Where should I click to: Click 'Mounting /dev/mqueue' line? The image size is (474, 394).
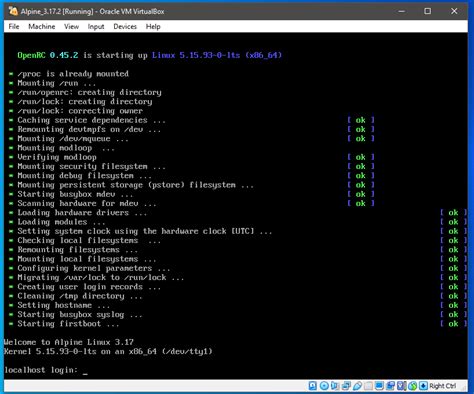pyautogui.click(x=73, y=139)
